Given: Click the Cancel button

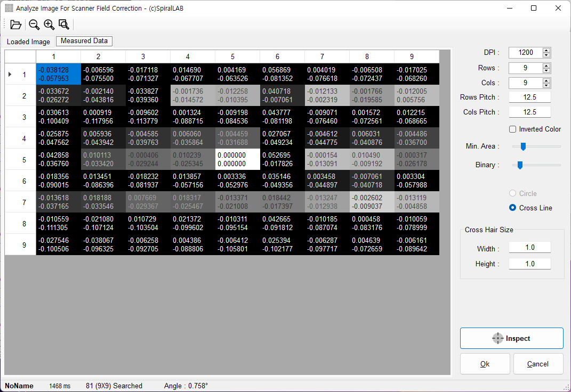Looking at the screenshot, I should pos(538,364).
